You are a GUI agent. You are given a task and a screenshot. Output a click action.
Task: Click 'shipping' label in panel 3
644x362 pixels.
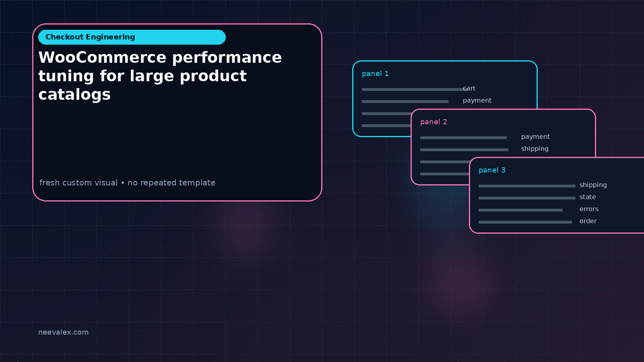point(593,185)
